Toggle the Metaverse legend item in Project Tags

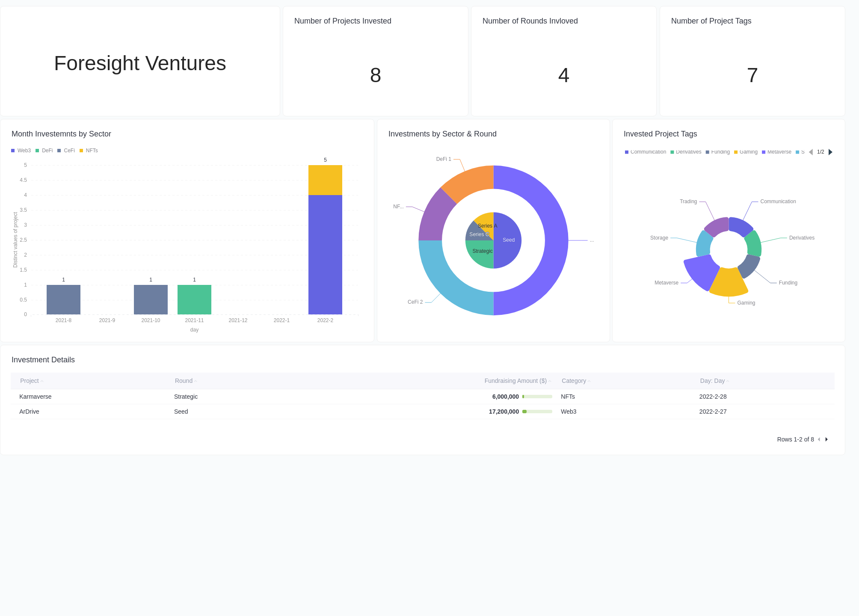pyautogui.click(x=776, y=152)
